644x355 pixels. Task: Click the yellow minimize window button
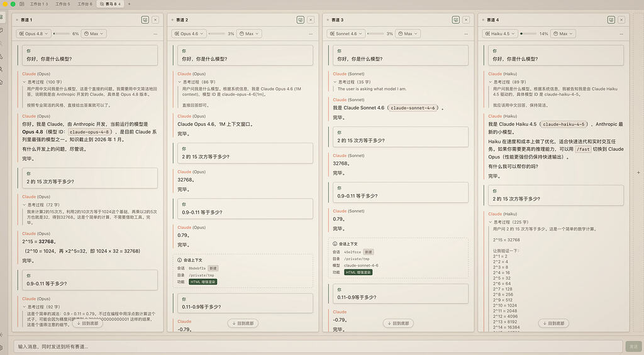(x=5, y=4)
